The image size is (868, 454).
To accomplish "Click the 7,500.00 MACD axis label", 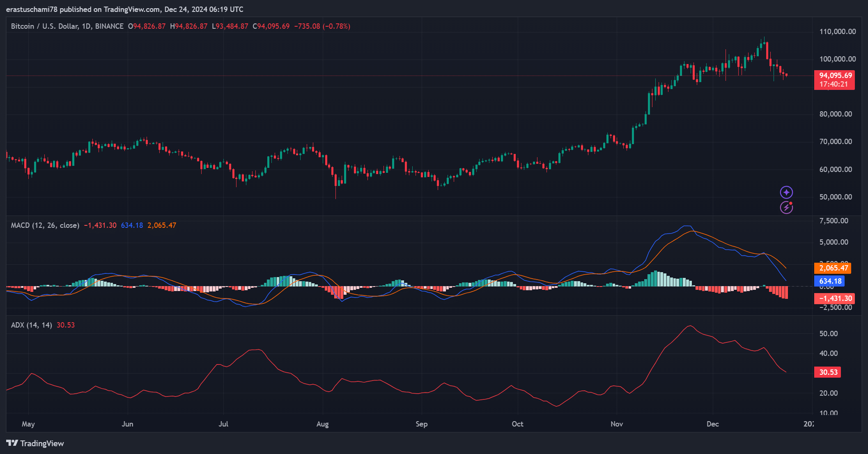I will click(834, 221).
